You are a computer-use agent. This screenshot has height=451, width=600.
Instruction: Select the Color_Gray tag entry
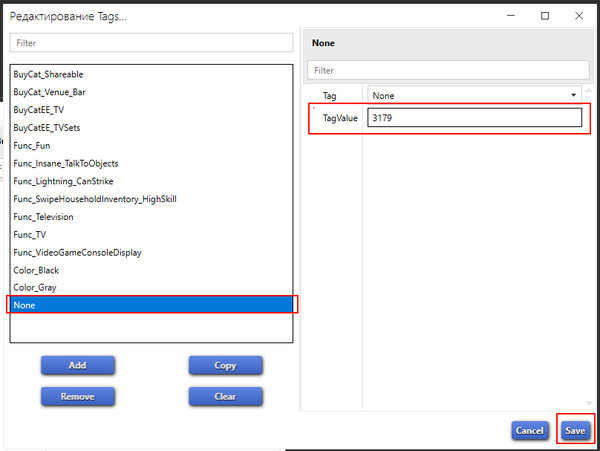[x=34, y=288]
